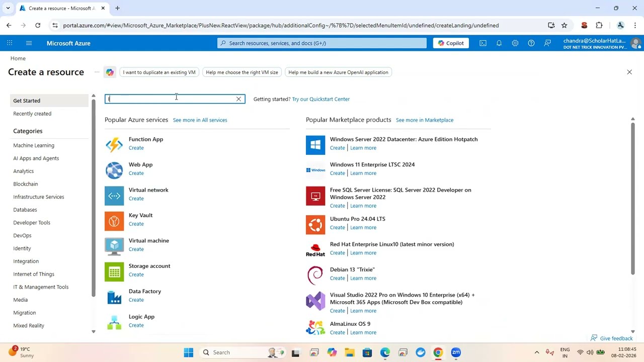This screenshot has width=644, height=362.
Task: Click Create under Virtual machine
Action: [x=136, y=249]
